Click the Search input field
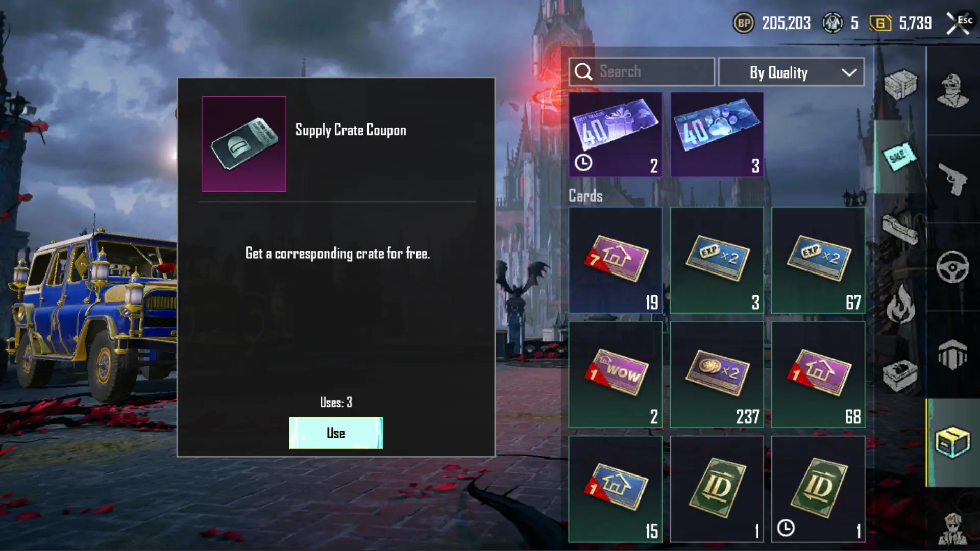This screenshot has width=980, height=551. point(642,72)
